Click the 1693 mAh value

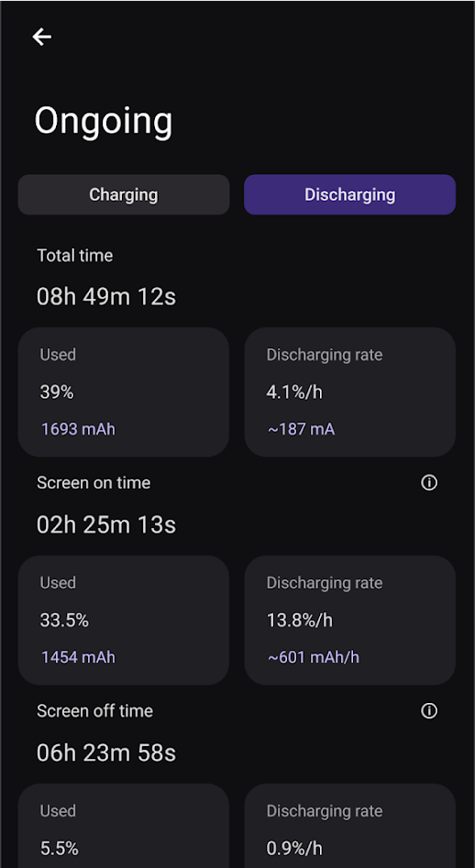click(78, 429)
